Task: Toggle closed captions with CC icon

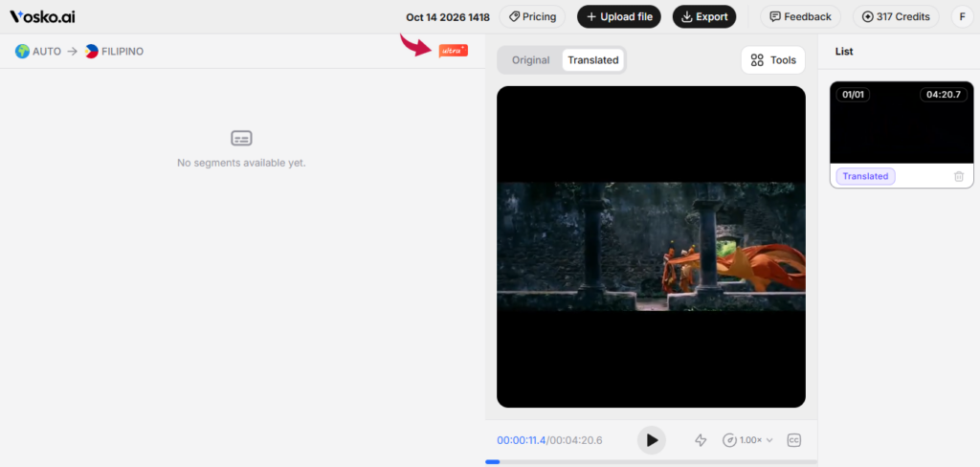Action: coord(793,440)
